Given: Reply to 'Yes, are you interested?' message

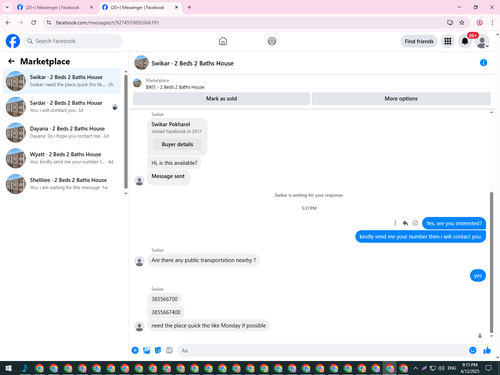Looking at the screenshot, I should [405, 223].
